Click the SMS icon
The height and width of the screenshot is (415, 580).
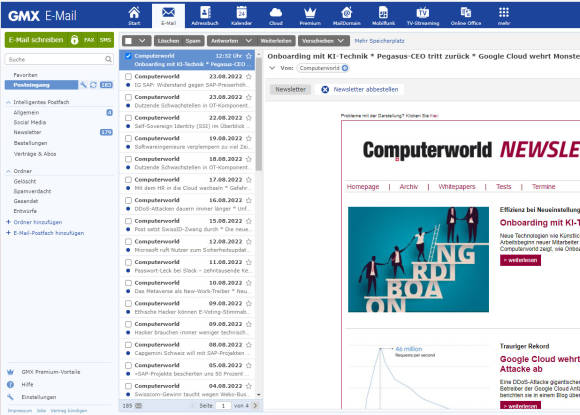(x=105, y=40)
